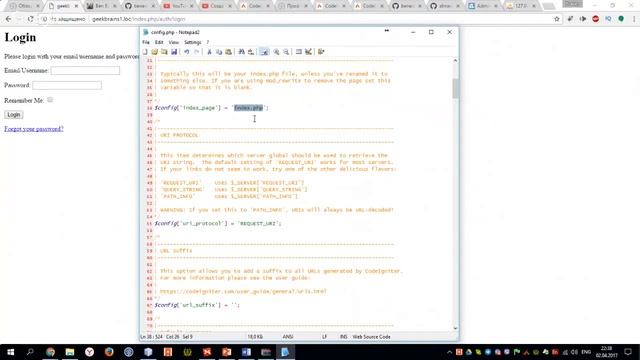Click the Password input field
The width and height of the screenshot is (640, 360).
tap(67, 85)
